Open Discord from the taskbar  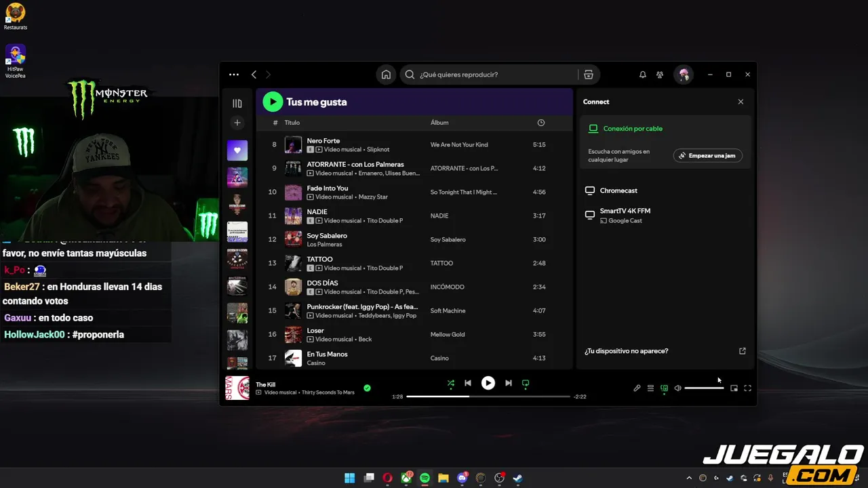point(462,478)
